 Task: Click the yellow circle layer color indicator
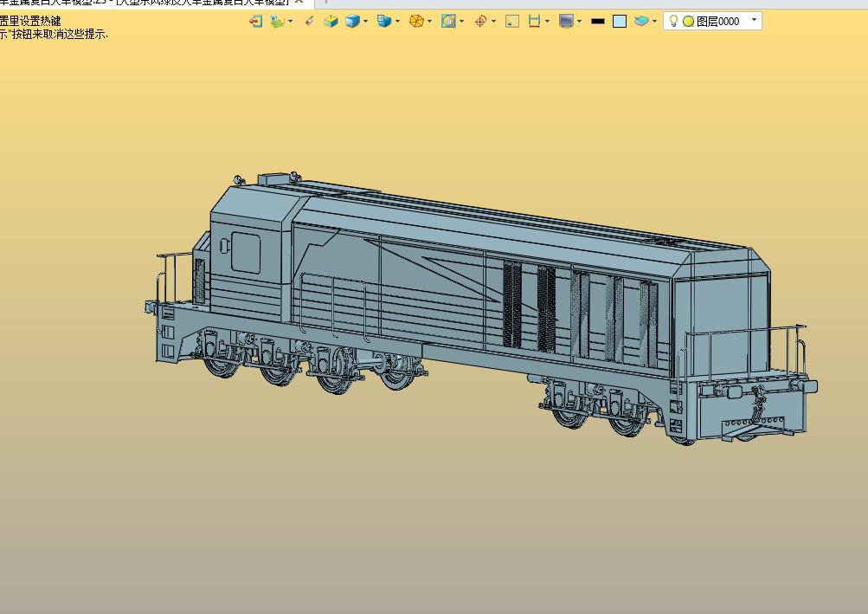[688, 22]
